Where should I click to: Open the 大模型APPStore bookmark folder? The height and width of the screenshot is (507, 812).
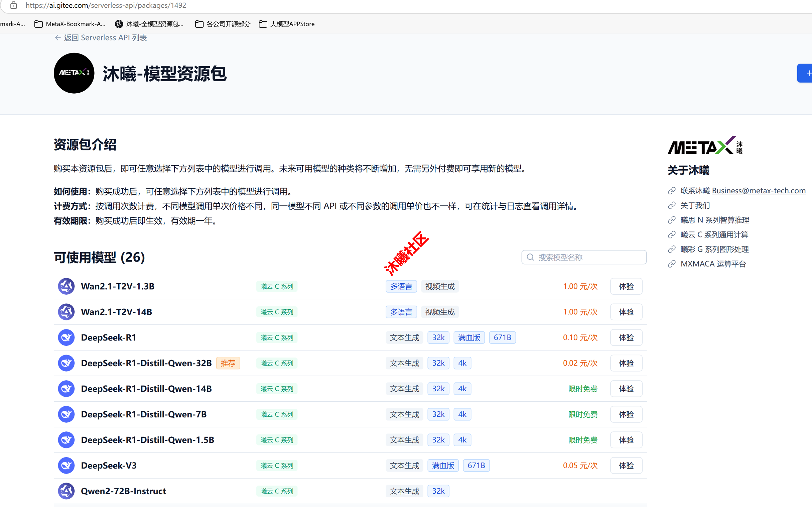click(x=287, y=24)
